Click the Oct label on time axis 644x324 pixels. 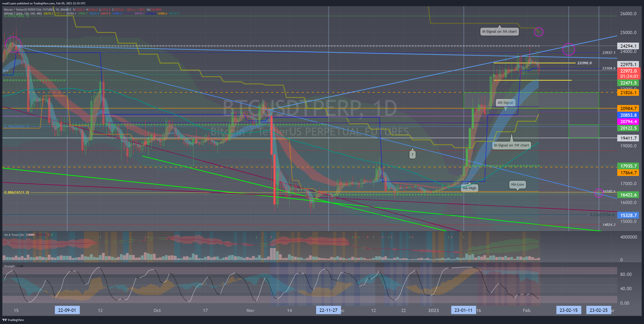click(157, 310)
